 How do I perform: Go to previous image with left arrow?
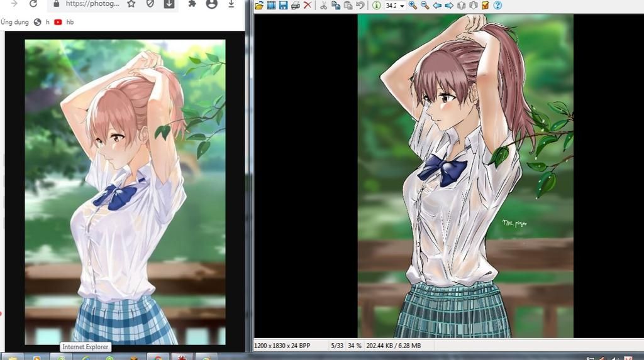437,5
